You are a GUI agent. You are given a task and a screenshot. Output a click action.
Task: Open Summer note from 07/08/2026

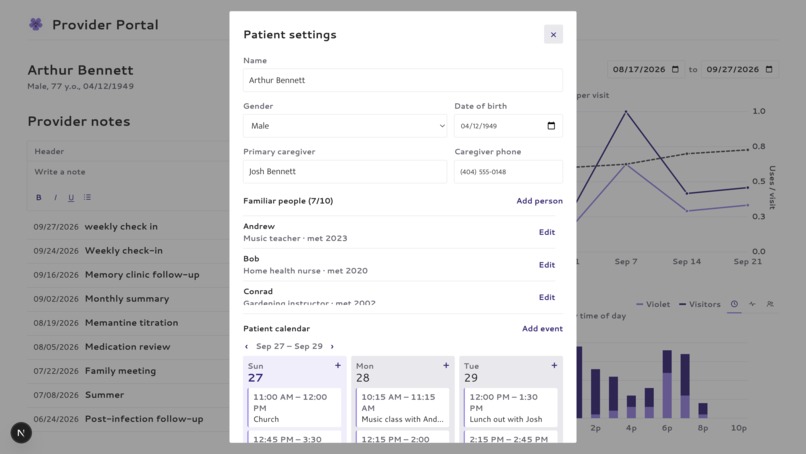coord(129,395)
